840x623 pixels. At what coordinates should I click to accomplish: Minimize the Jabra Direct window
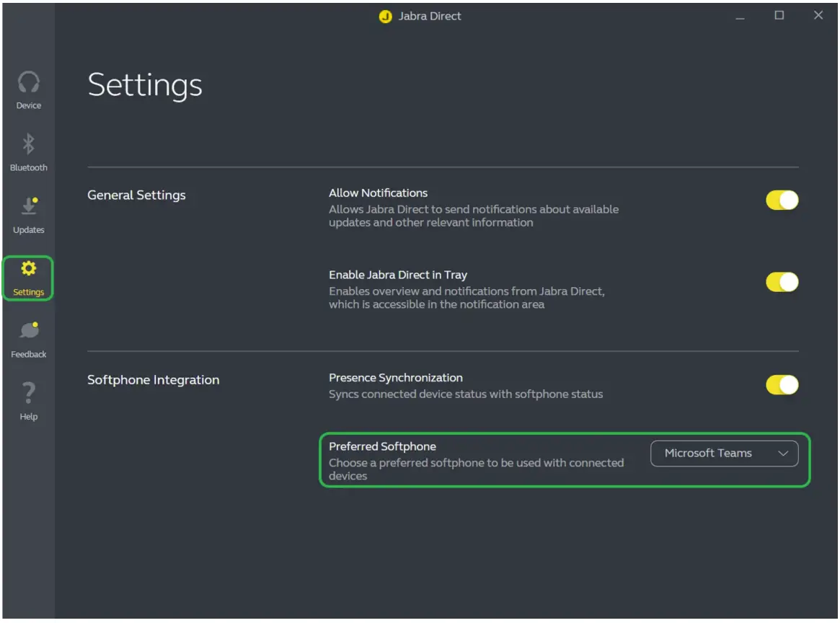(740, 16)
